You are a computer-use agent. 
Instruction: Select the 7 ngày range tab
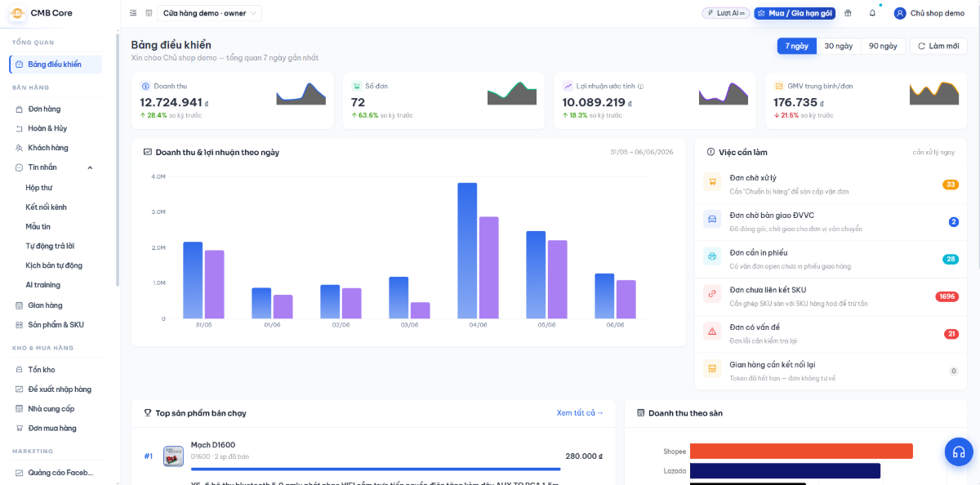coord(796,46)
